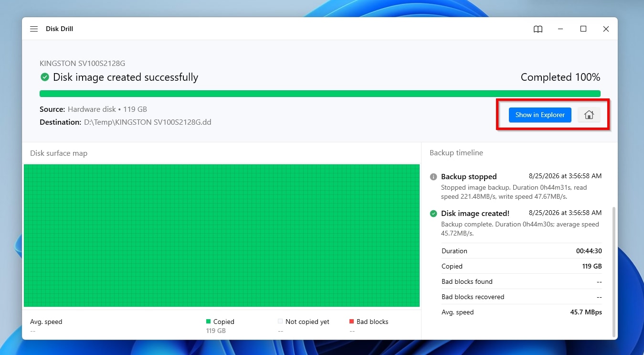This screenshot has height=355, width=644.
Task: Click the Source text Hardware disk • 119 GB
Action: [107, 109]
